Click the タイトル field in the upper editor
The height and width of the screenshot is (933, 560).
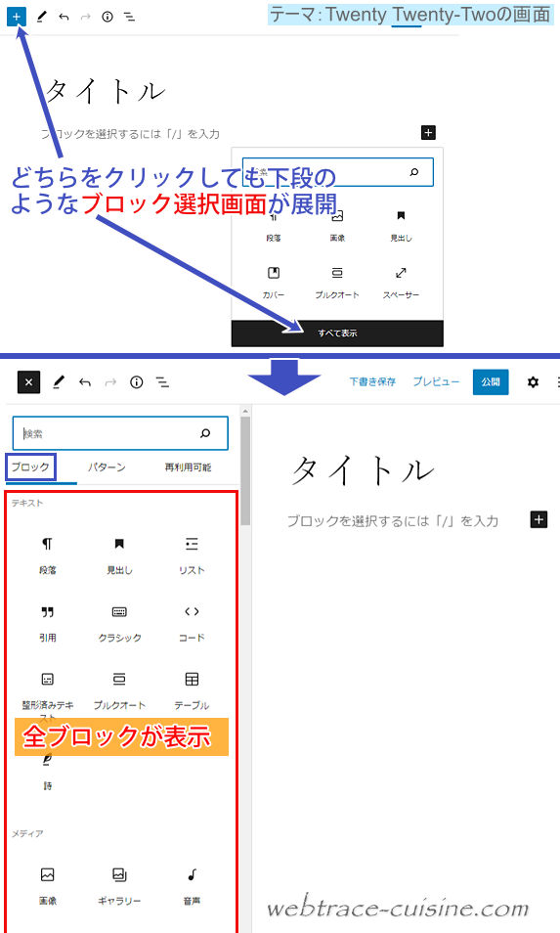pos(105,92)
